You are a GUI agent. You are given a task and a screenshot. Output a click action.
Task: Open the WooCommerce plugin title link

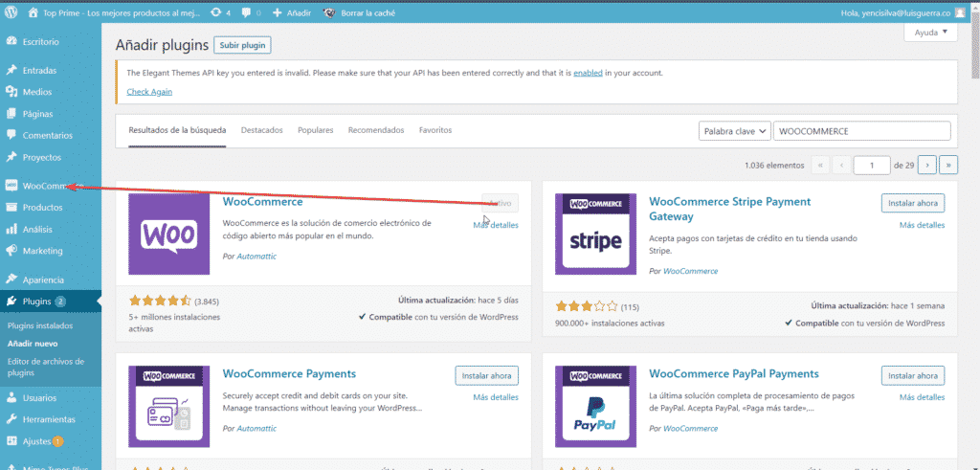pyautogui.click(x=262, y=202)
